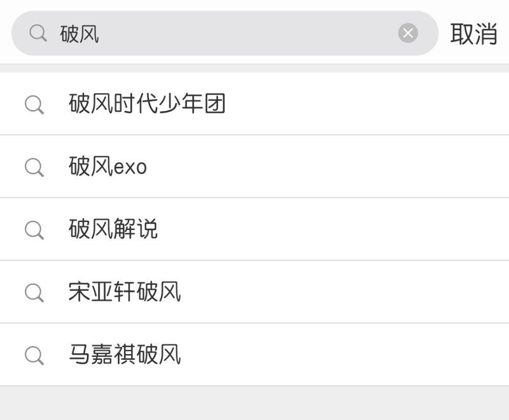Open the 破风解说 suggestion text
This screenshot has width=509, height=420.
[113, 230]
